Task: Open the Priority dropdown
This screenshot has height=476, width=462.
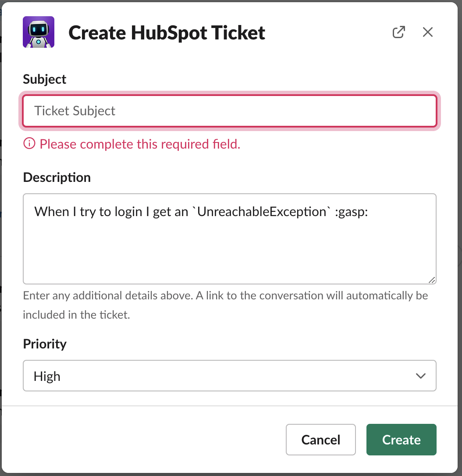Action: [229, 376]
